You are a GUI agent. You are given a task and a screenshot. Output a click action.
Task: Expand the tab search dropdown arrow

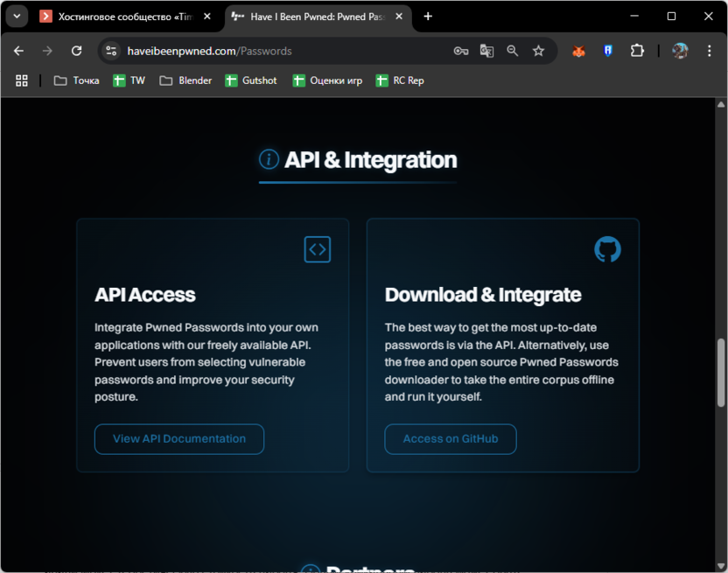click(x=17, y=17)
